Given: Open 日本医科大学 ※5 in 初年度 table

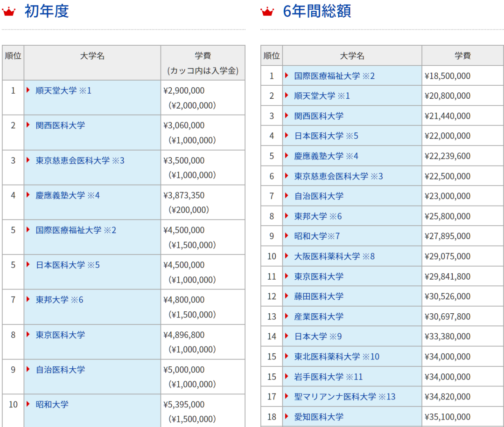Looking at the screenshot, I should point(68,265).
